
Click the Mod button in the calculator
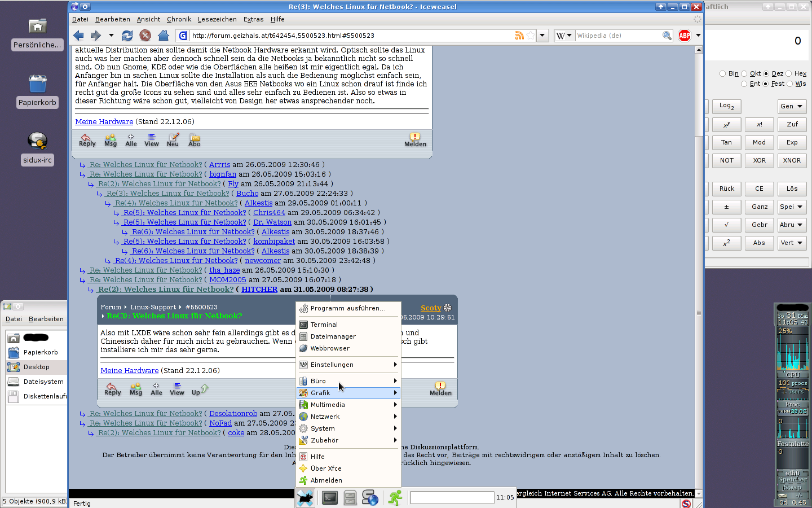pyautogui.click(x=759, y=142)
